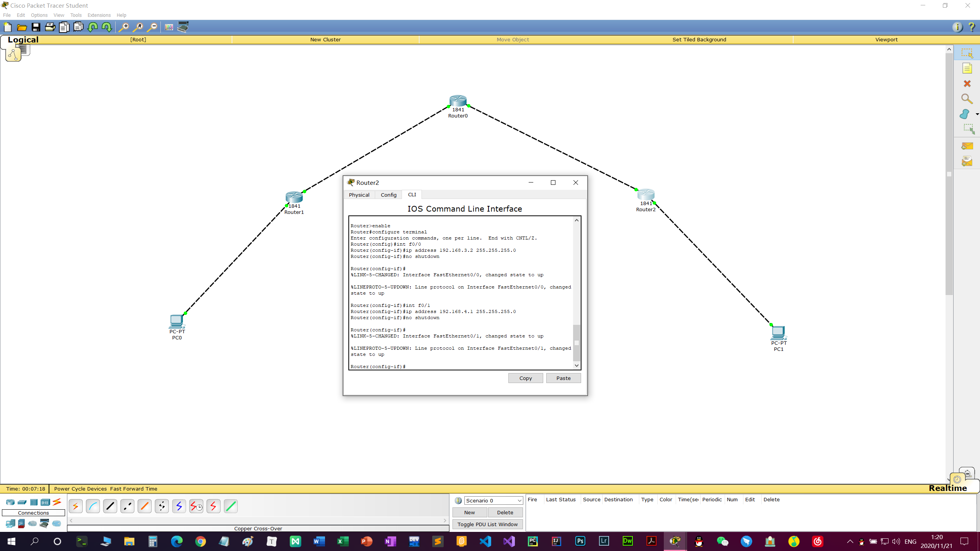Click Power Cycle Devices
This screenshot has height=551, width=980.
80,489
